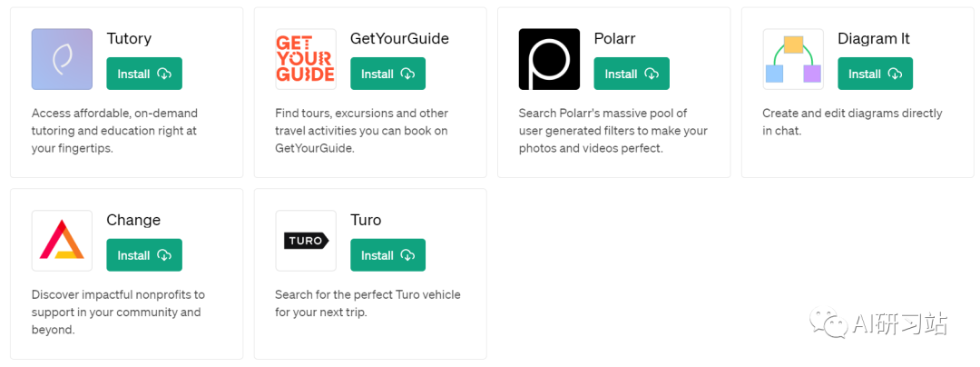Click the GetYourGuide orange logo
Image resolution: width=980 pixels, height=367 pixels.
coord(306,59)
